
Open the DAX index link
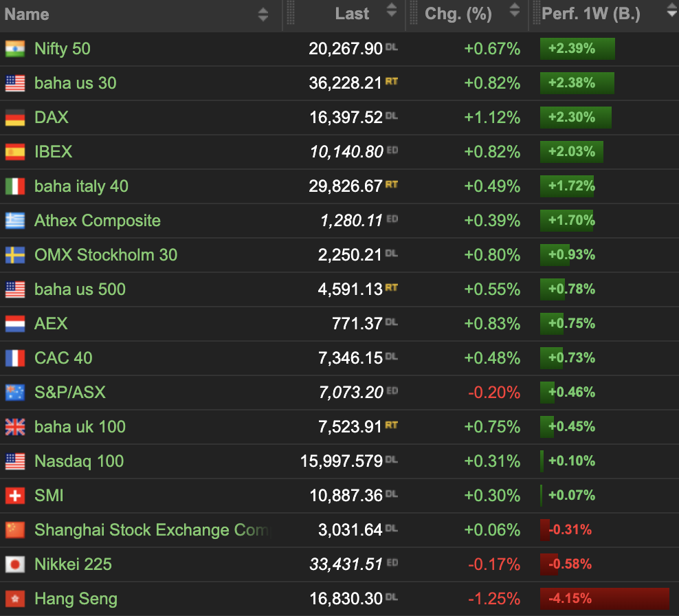[x=52, y=118]
